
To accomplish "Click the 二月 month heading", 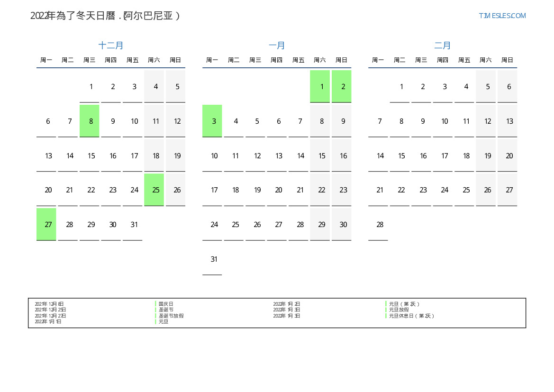I will [443, 46].
